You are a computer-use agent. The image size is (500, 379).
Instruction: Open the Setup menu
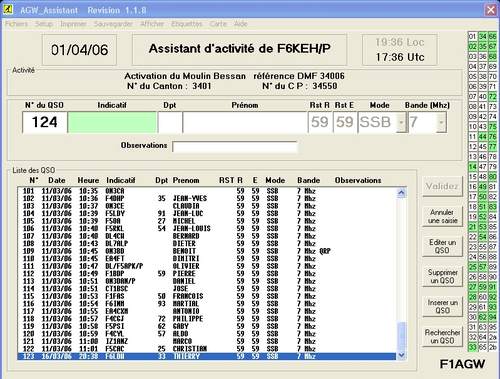pyautogui.click(x=44, y=24)
